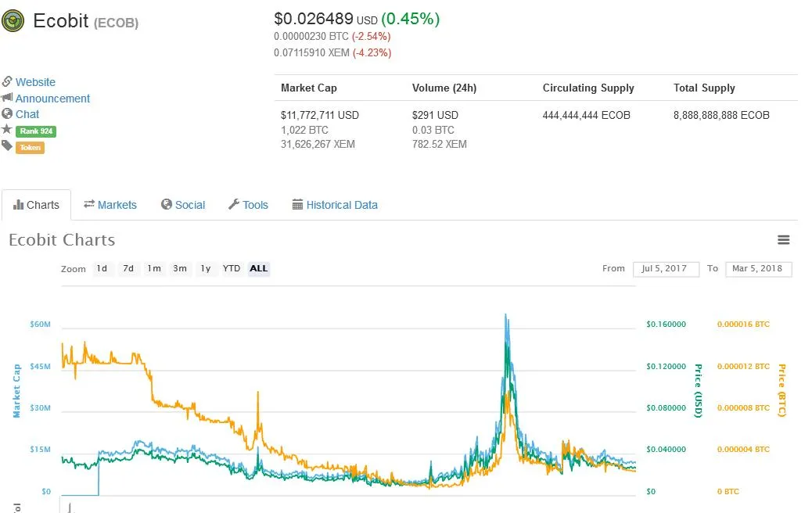Switch to the Social tab

[183, 205]
